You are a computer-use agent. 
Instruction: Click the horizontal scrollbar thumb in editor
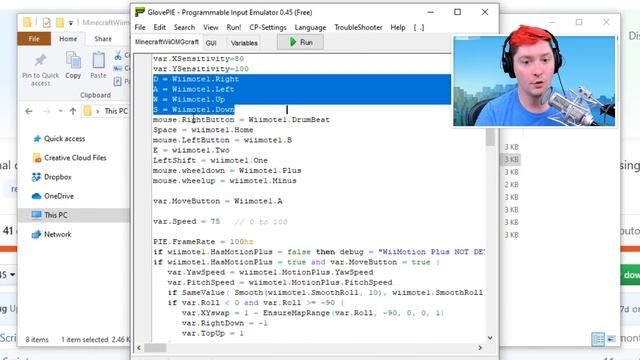tap(156, 348)
